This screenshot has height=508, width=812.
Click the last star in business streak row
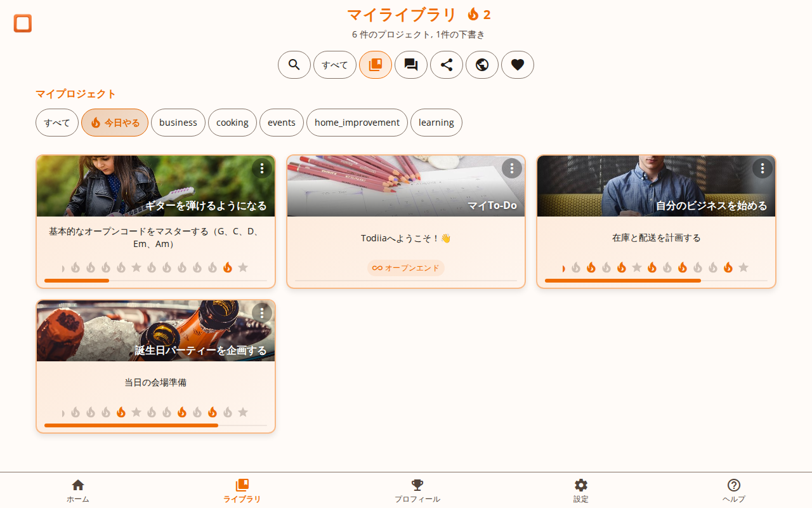click(743, 267)
